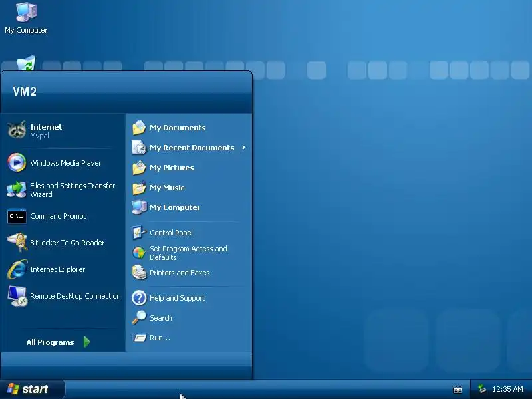Select Command Prompt menu label
532x399 pixels.
(x=58, y=216)
